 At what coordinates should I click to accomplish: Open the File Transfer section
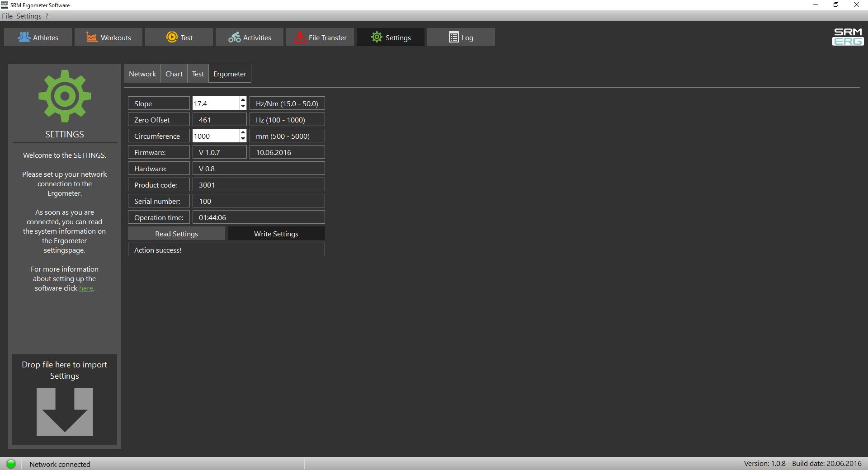tap(320, 37)
